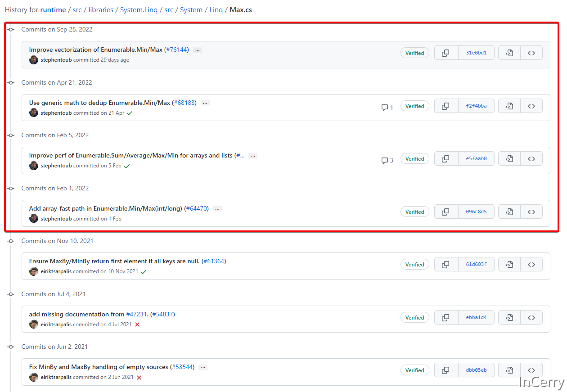Open comments on the dedup Enumerable.Min/Max commit
The image size is (567, 392).
click(x=387, y=108)
